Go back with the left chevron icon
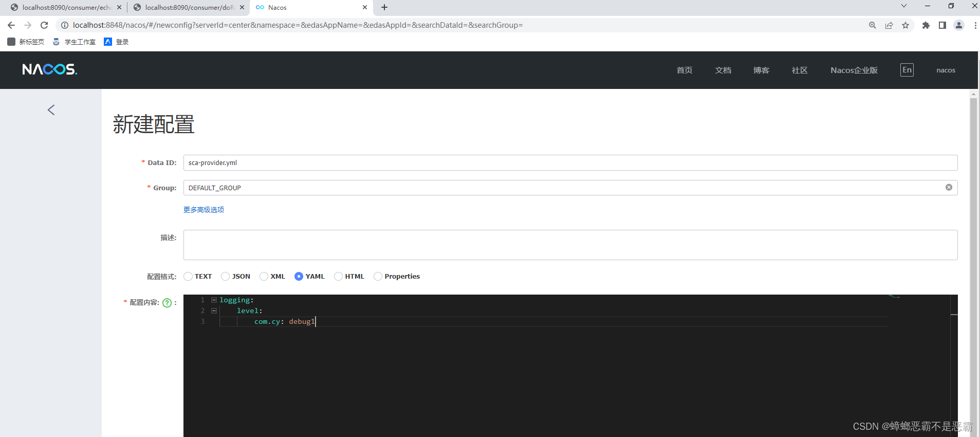 [51, 110]
